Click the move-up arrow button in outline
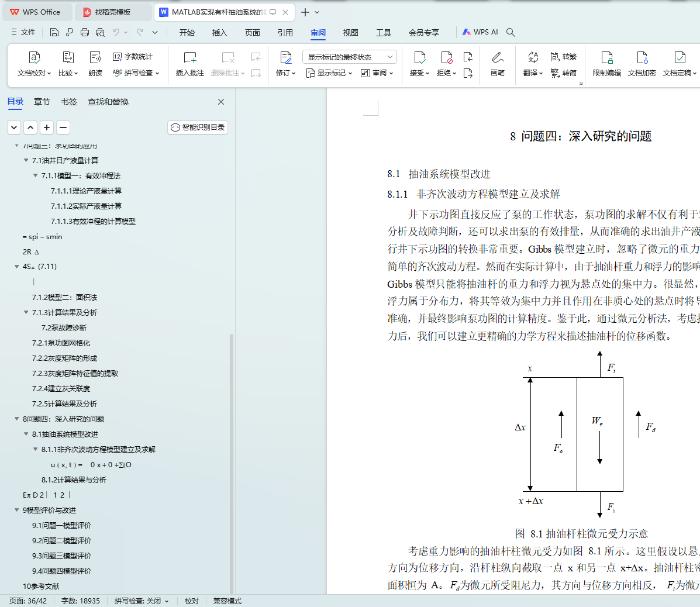 (30, 127)
